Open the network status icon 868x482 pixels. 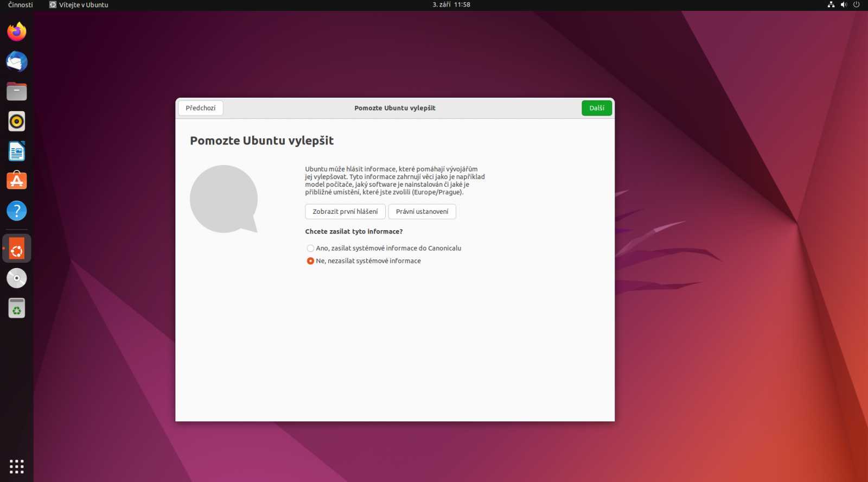831,4
